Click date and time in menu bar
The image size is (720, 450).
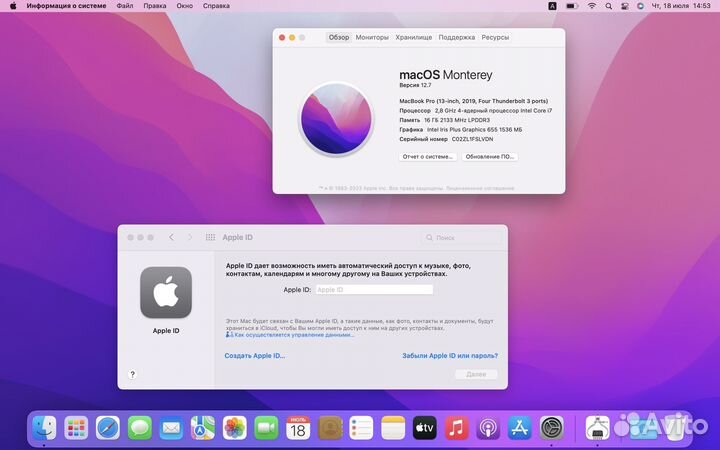click(681, 6)
